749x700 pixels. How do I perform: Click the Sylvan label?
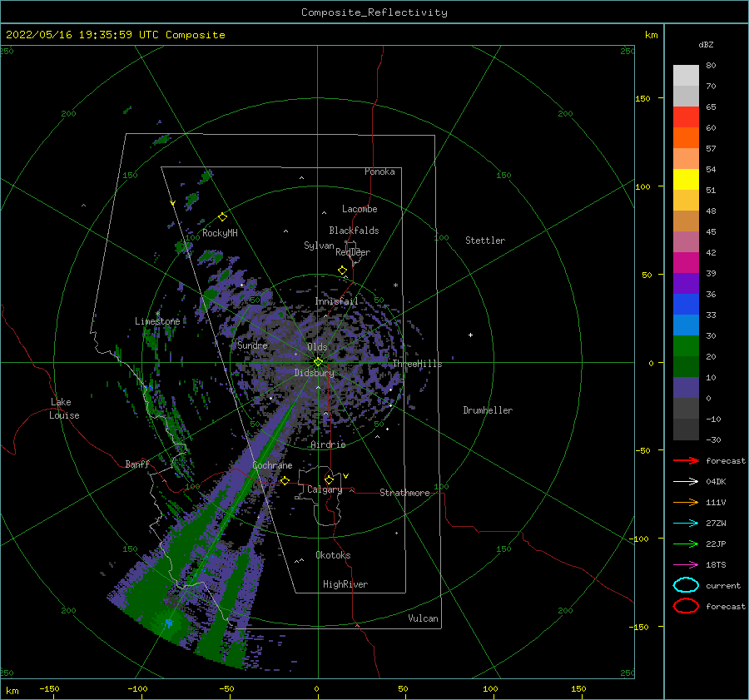coord(319,246)
